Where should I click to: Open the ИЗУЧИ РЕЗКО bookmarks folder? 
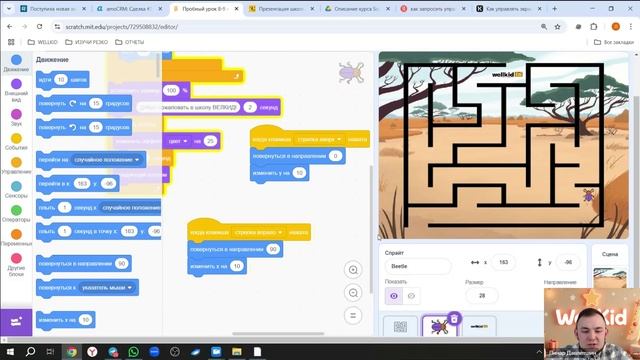pyautogui.click(x=87, y=42)
